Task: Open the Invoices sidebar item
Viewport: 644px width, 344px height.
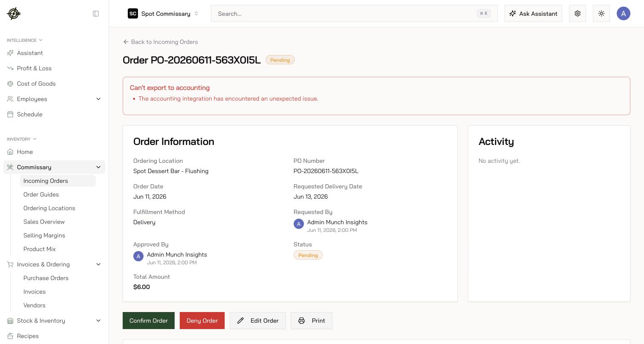Action: click(x=34, y=292)
